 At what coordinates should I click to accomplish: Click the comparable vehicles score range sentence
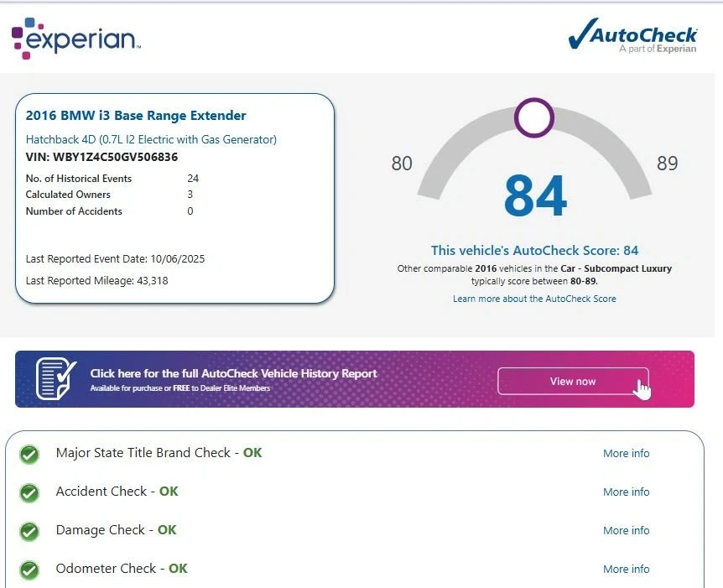tap(534, 275)
